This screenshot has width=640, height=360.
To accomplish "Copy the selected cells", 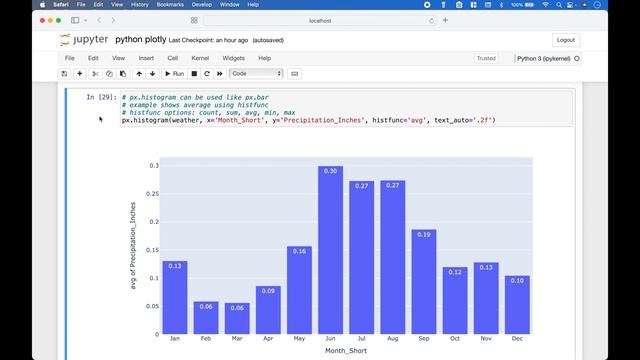I will [109, 74].
